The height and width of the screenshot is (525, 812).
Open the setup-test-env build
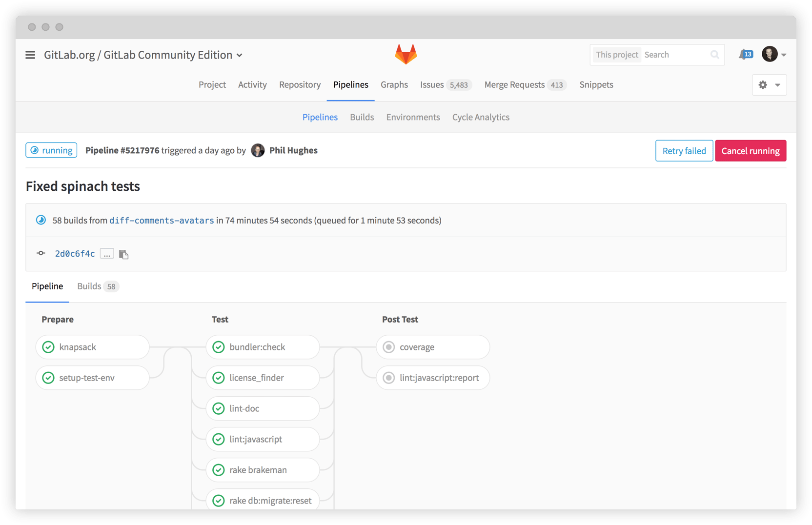tap(92, 378)
